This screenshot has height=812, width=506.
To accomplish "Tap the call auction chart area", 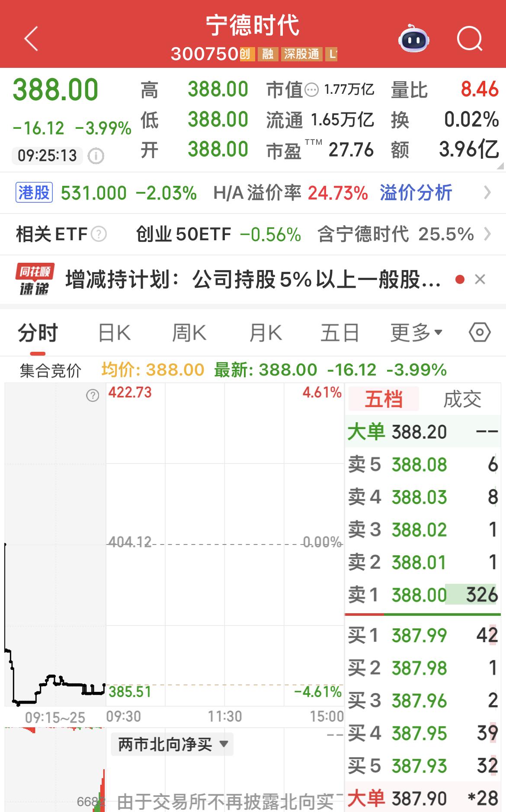I will pyautogui.click(x=55, y=545).
